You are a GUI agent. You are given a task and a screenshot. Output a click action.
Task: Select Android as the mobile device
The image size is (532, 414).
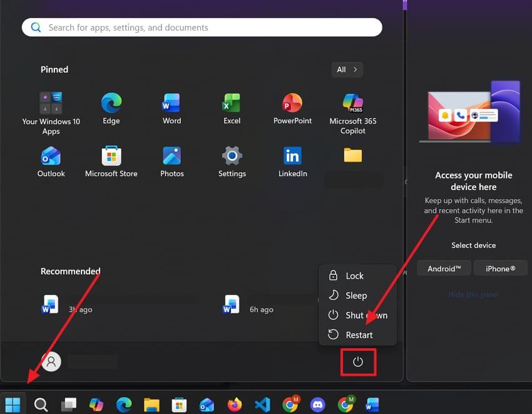[x=444, y=268]
